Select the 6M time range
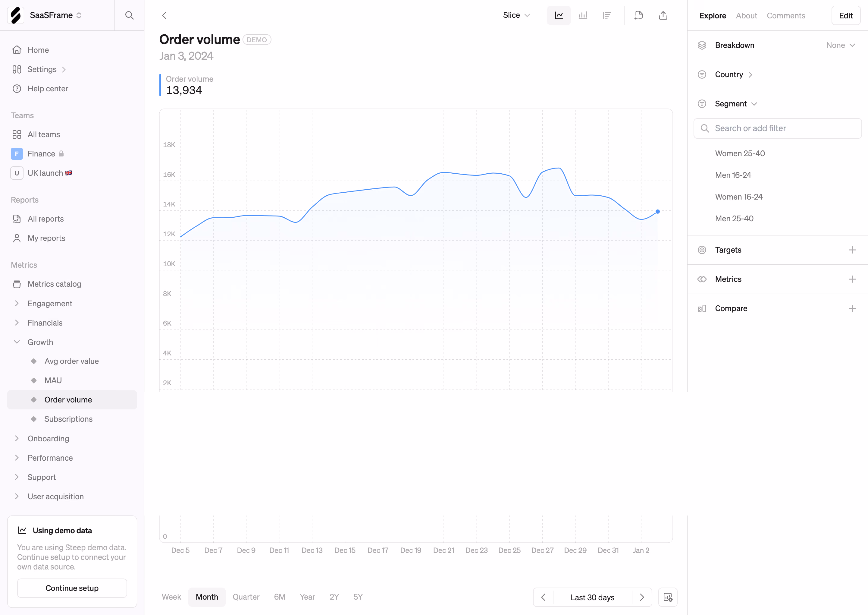 coord(280,597)
